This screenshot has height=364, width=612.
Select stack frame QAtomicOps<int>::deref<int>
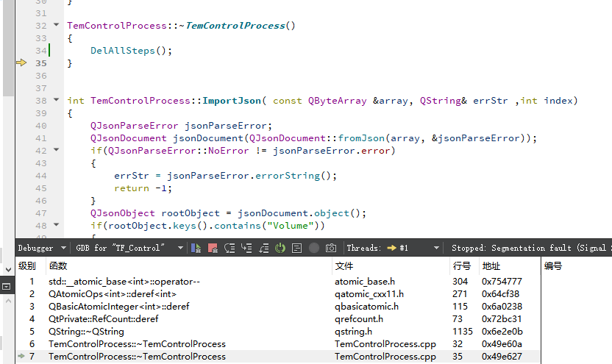coord(113,294)
